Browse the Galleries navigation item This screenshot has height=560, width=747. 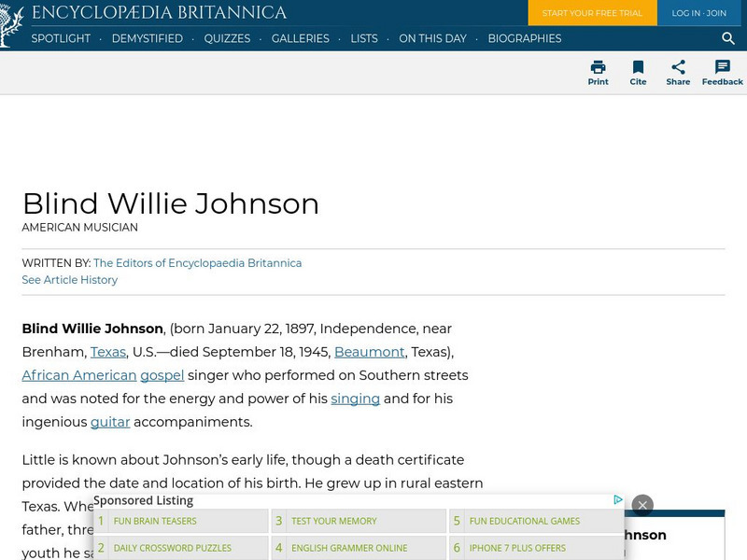click(x=300, y=39)
